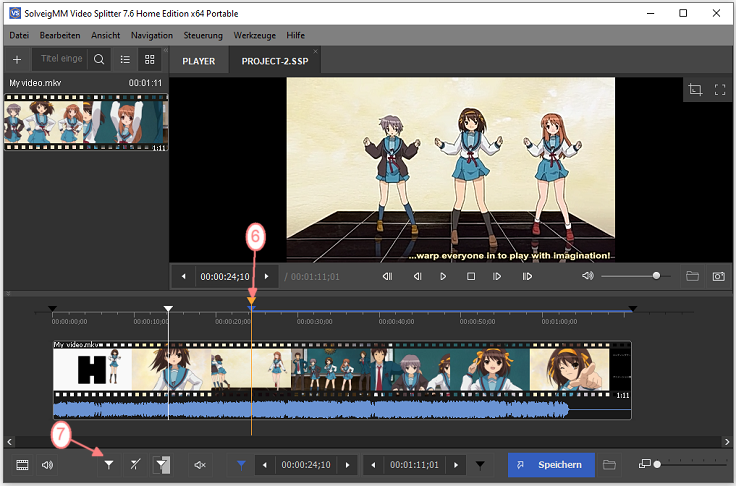The image size is (736, 486).
Task: Click the black end marker on timeline
Action: tap(633, 309)
